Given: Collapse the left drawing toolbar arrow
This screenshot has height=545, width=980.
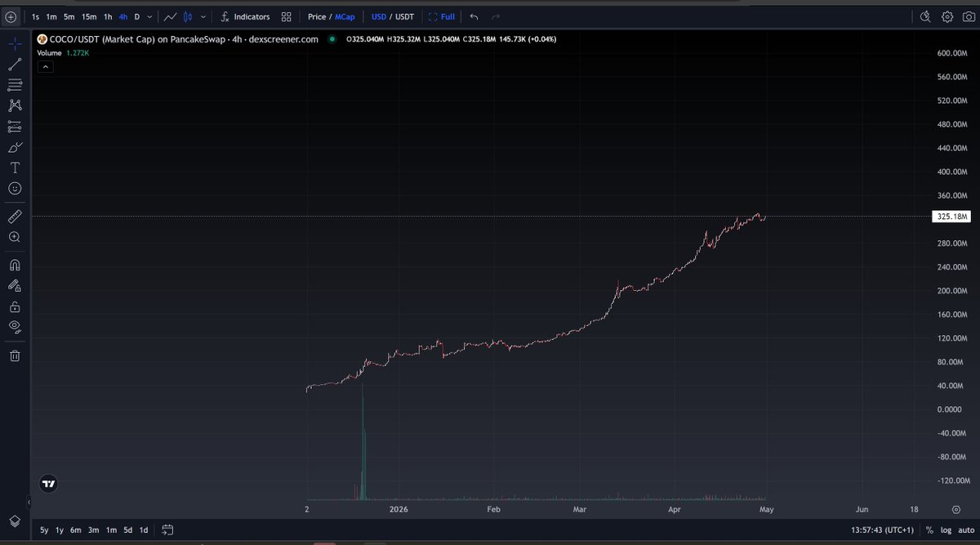Looking at the screenshot, I should (x=29, y=503).
